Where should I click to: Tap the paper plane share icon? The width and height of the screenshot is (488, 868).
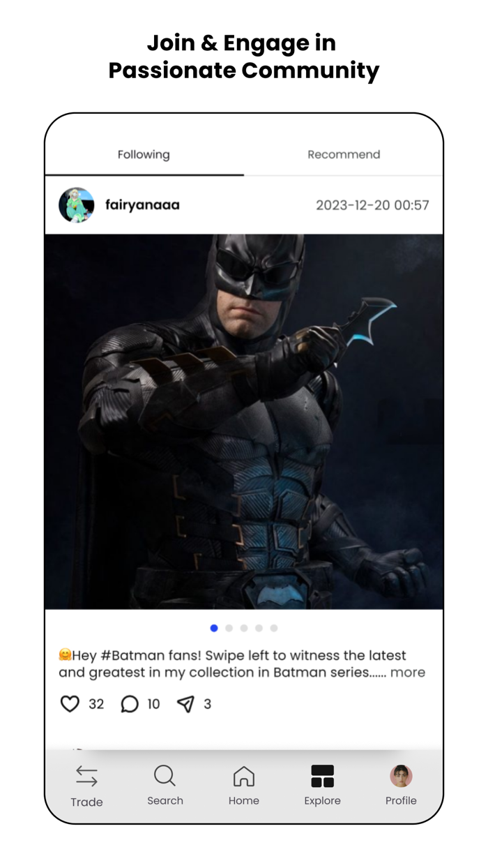click(x=185, y=704)
